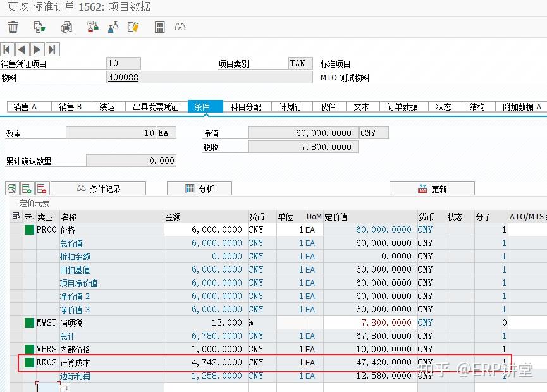547x392 pixels.
Task: Run the 分析 pricing analysis
Action: 199,188
